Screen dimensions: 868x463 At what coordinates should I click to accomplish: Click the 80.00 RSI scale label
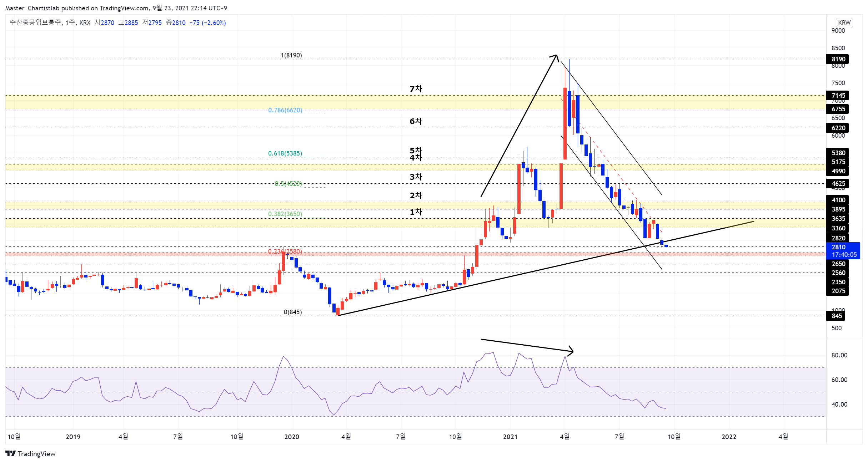click(x=839, y=355)
